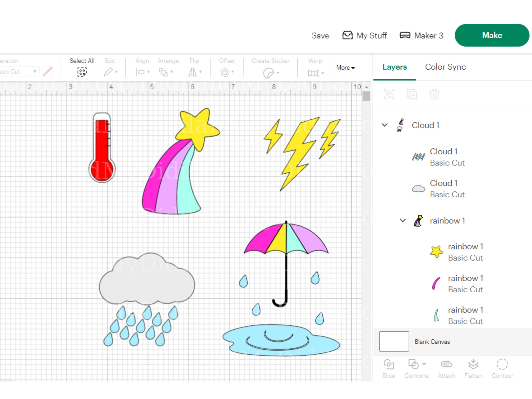Switch to the Layers tab
This screenshot has width=532, height=399.
(x=394, y=67)
